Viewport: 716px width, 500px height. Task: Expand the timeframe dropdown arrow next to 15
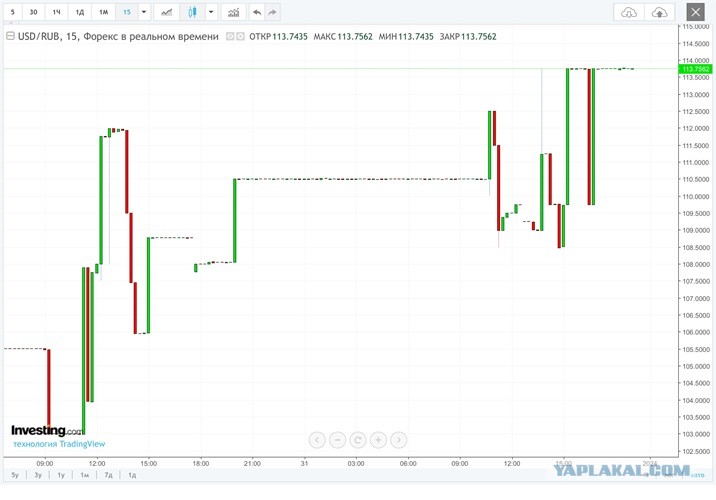pos(144,12)
